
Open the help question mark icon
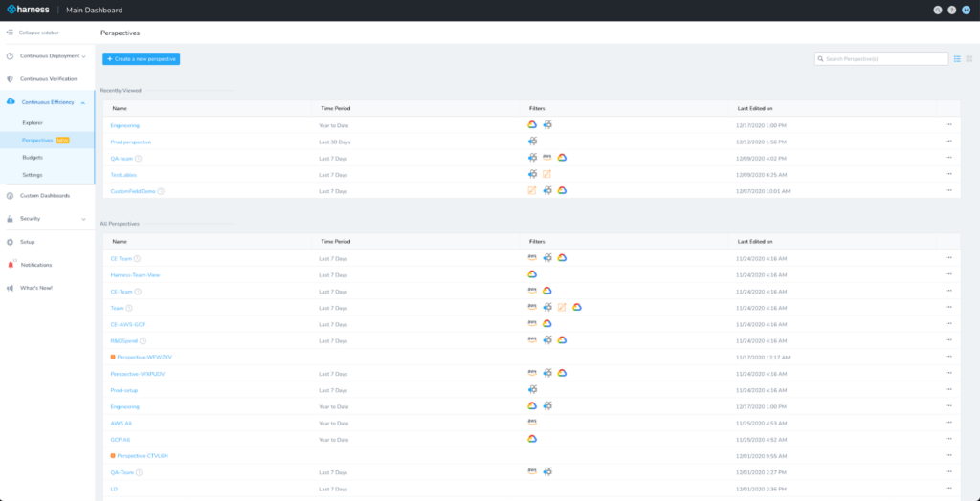coord(952,10)
